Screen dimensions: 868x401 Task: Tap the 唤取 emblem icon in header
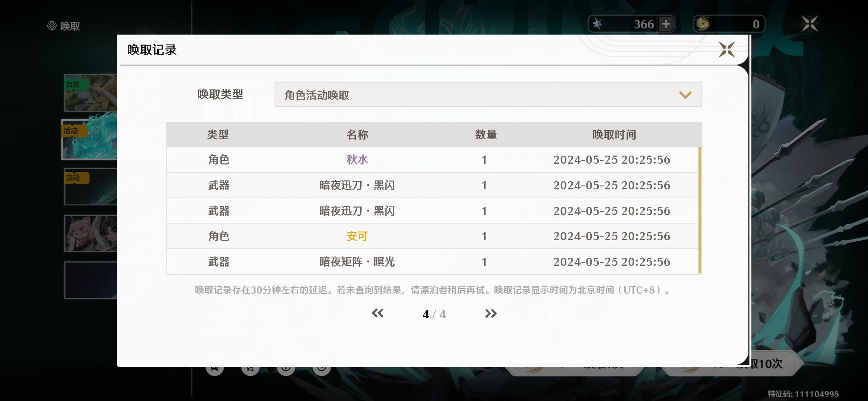52,26
